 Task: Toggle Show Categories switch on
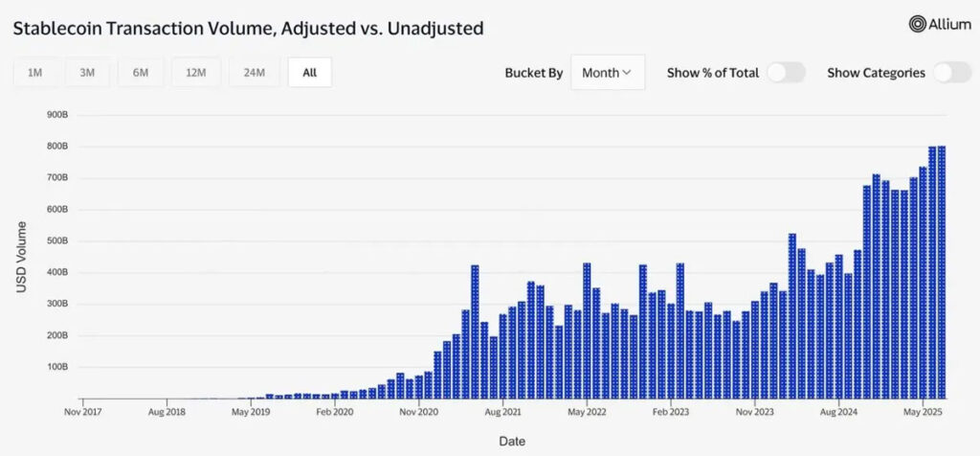(x=952, y=73)
